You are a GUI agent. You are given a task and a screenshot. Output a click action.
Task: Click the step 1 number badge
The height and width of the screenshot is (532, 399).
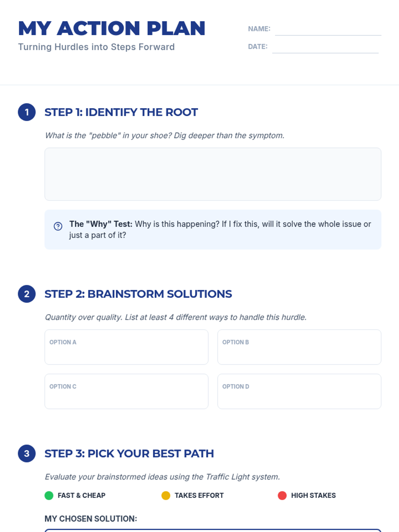27,112
